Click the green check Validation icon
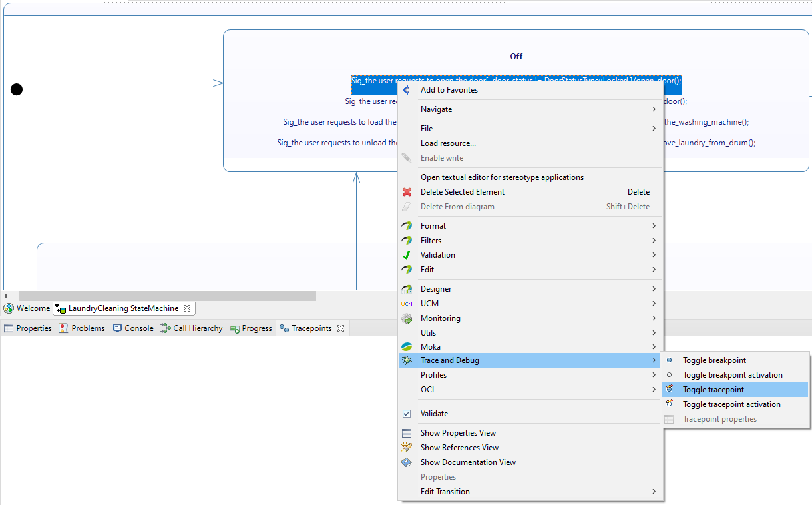This screenshot has height=505, width=812. 407,255
